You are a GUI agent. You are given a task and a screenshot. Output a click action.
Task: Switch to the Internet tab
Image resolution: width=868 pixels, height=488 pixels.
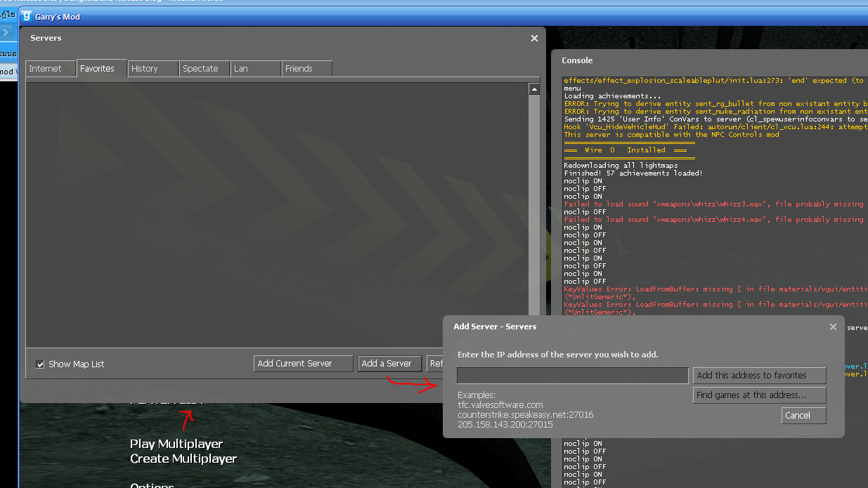click(x=51, y=69)
